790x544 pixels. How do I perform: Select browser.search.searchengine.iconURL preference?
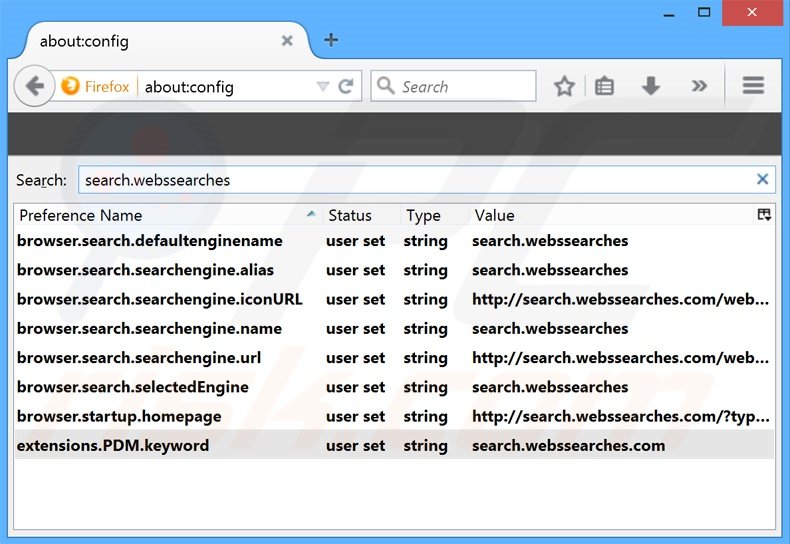tap(394, 299)
